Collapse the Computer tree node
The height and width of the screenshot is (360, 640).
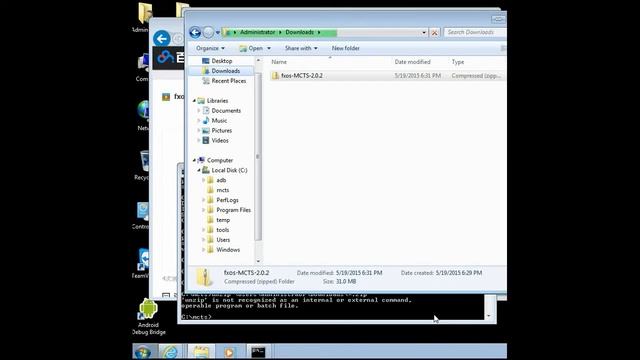tap(194, 160)
